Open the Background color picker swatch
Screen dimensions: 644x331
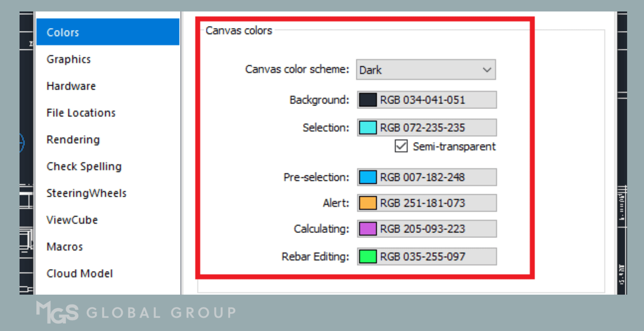tap(368, 99)
